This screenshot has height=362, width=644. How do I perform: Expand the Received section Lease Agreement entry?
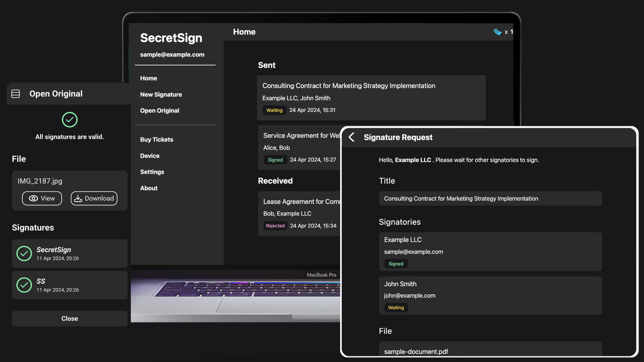click(x=301, y=214)
